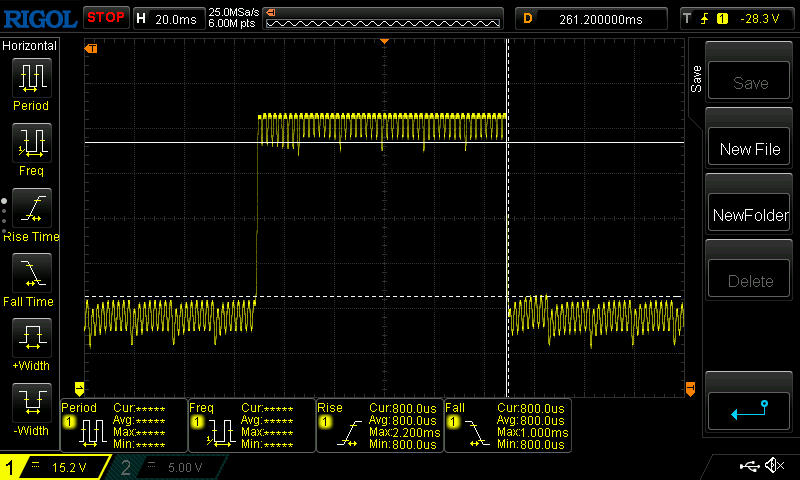Click the red STOP run status button
The height and width of the screenshot is (480, 800).
click(x=105, y=17)
